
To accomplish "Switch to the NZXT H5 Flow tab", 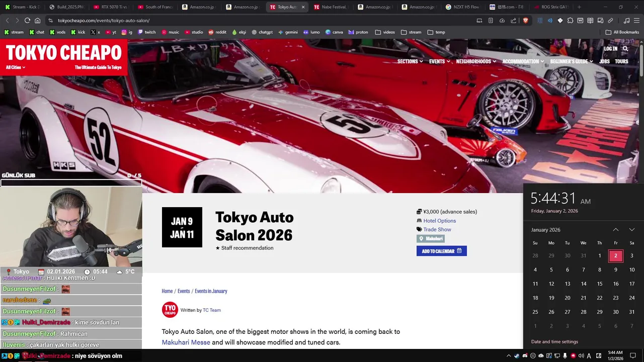I will click(x=462, y=7).
